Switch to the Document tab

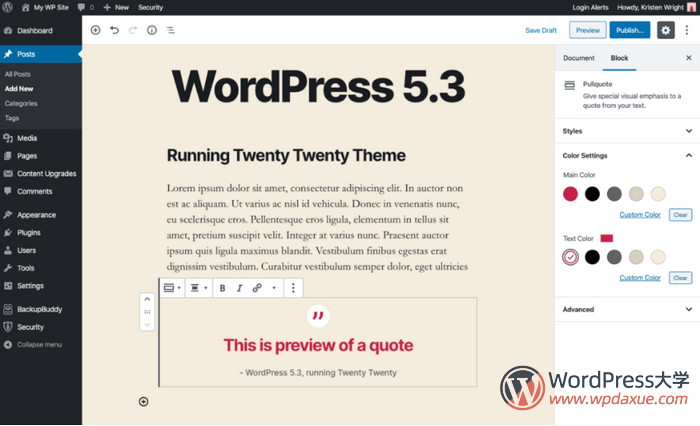coord(579,58)
